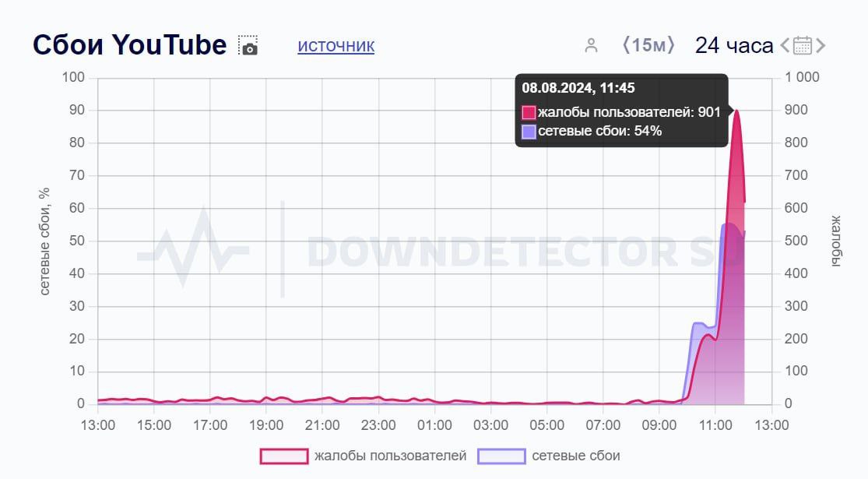Click the screenshot camera icon

pyautogui.click(x=248, y=45)
